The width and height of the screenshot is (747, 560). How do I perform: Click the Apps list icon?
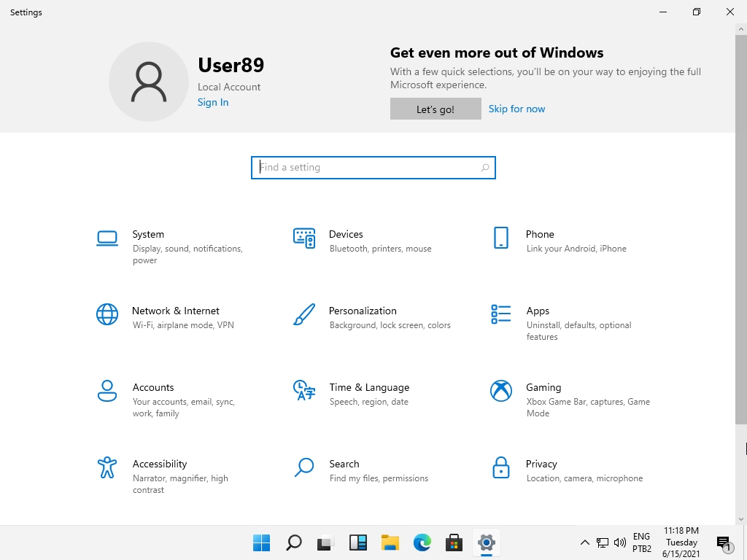coord(500,314)
